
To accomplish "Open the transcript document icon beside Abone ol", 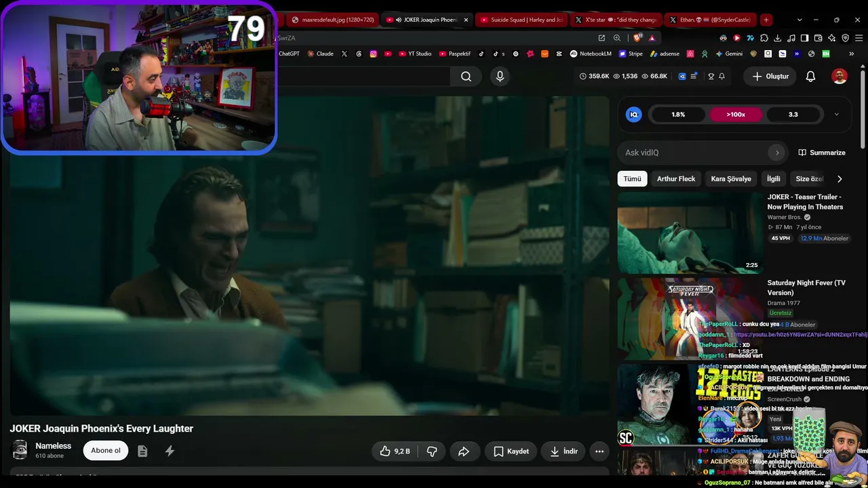I will pos(142,451).
